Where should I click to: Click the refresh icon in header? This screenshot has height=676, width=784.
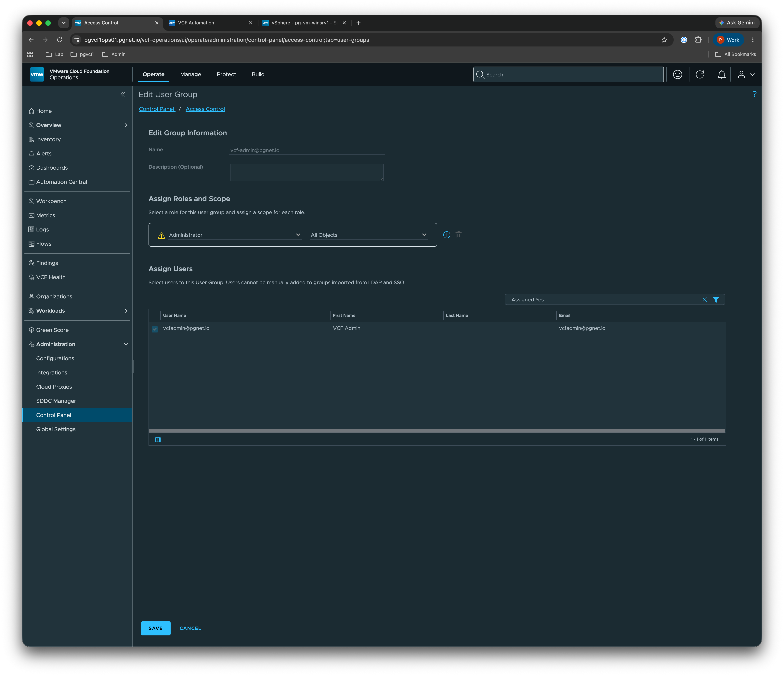700,74
